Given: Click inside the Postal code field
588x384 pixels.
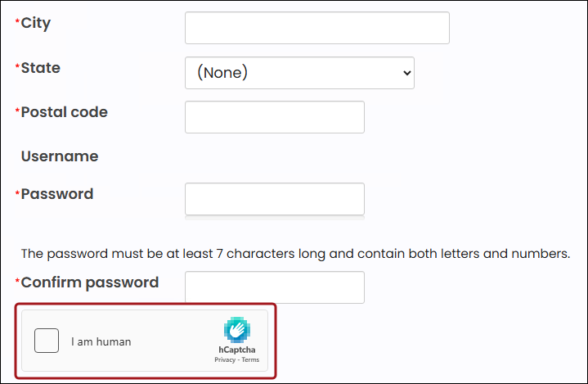Looking at the screenshot, I should 275,117.
